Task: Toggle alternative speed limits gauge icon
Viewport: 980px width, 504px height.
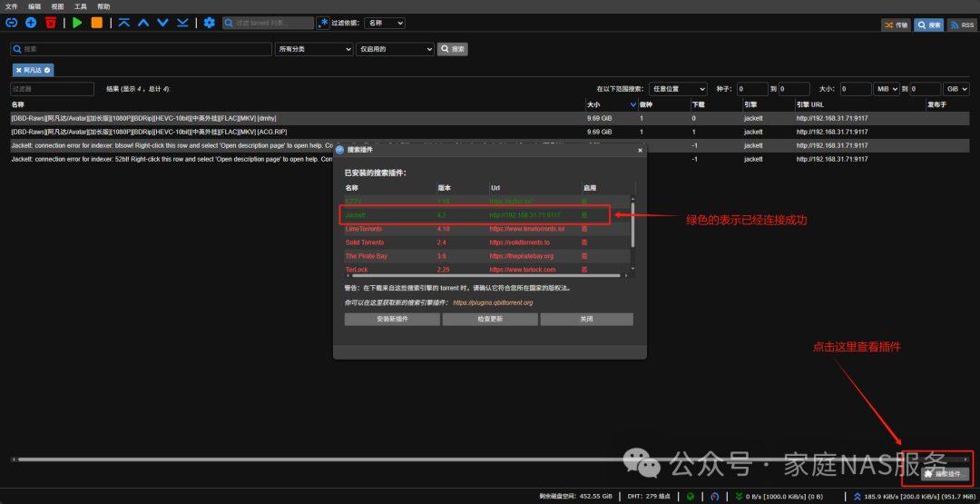Action: [714, 497]
